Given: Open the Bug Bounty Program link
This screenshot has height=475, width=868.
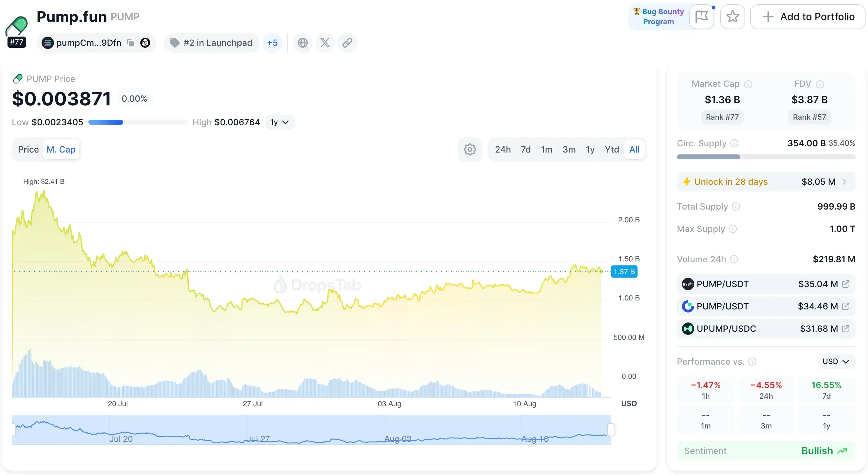Looking at the screenshot, I should pyautogui.click(x=659, y=16).
